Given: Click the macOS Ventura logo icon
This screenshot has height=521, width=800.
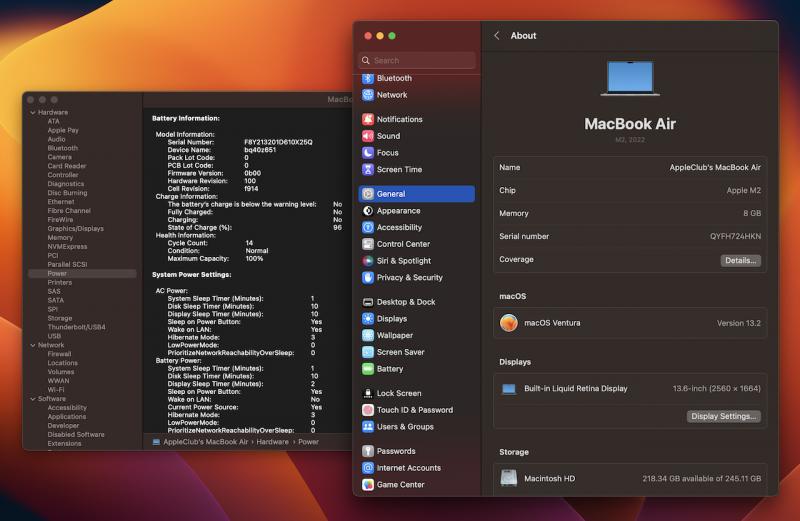Looking at the screenshot, I should coord(509,323).
